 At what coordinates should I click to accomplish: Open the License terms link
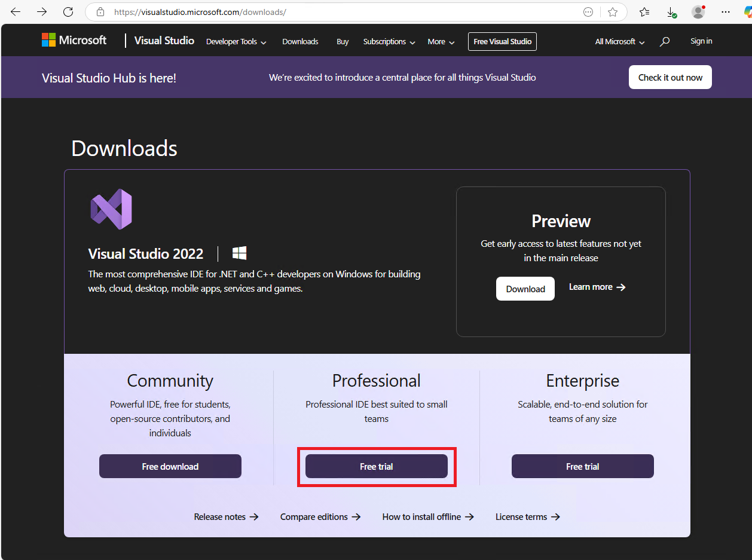point(528,517)
